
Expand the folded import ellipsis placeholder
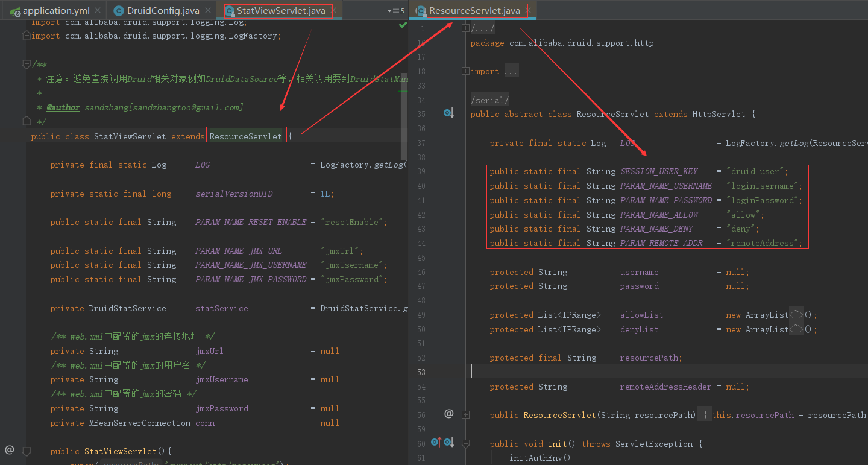coord(511,71)
